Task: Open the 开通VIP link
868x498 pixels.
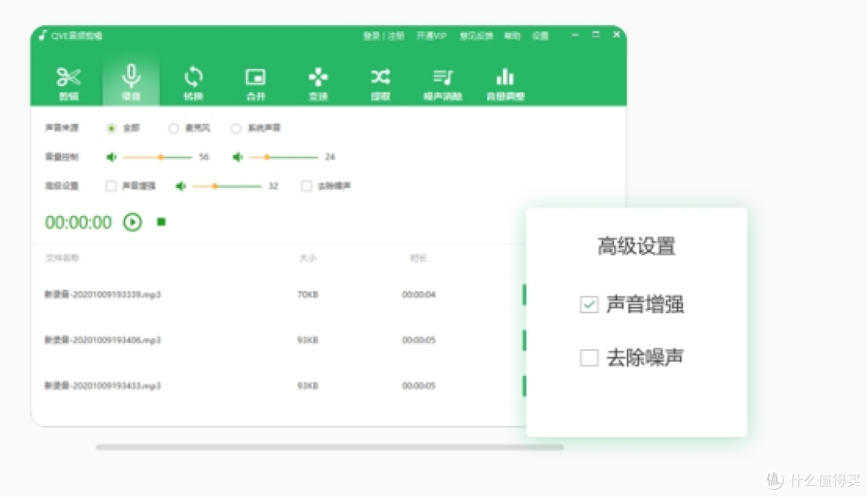Action: tap(432, 36)
